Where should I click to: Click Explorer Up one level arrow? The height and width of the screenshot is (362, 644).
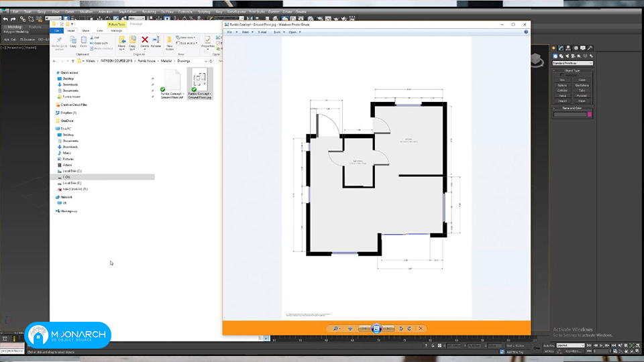click(72, 61)
